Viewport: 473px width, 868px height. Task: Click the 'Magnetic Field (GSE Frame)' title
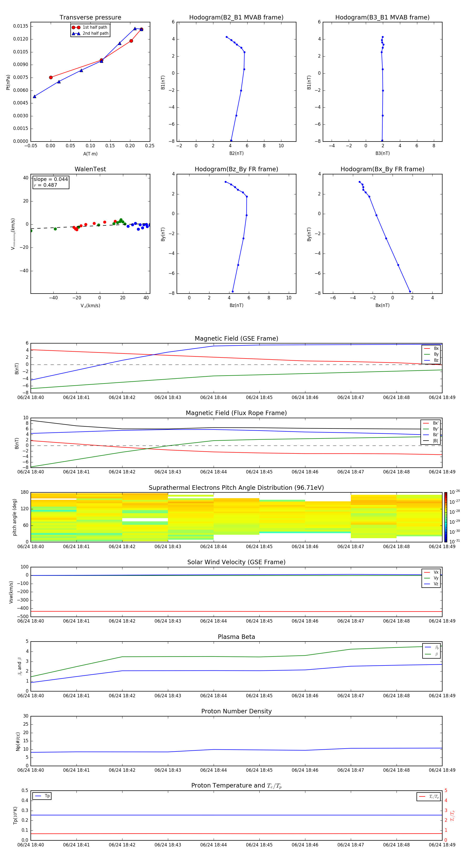236,339
